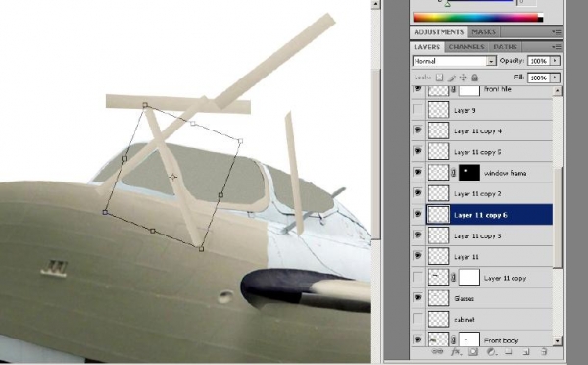Select the Layers tab
This screenshot has height=365, width=588.
[426, 47]
